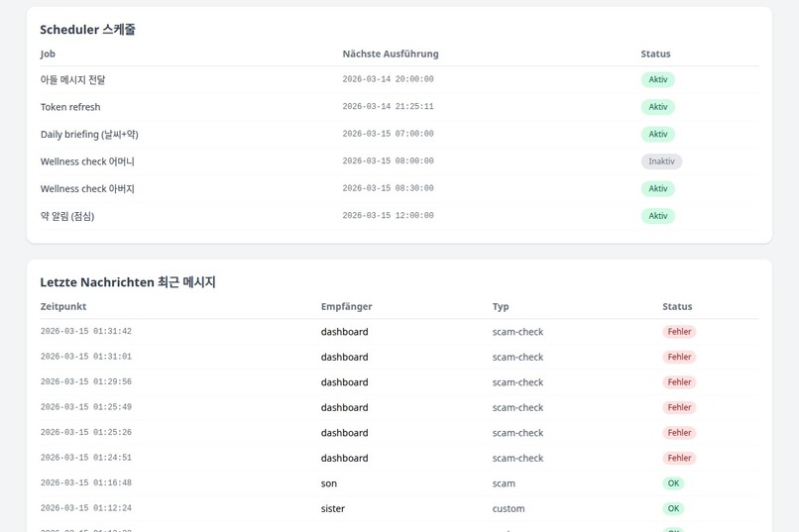The height and width of the screenshot is (532, 799).
Task: Click the 2026-03-14 21:25:11 execution time
Action: pos(388,106)
